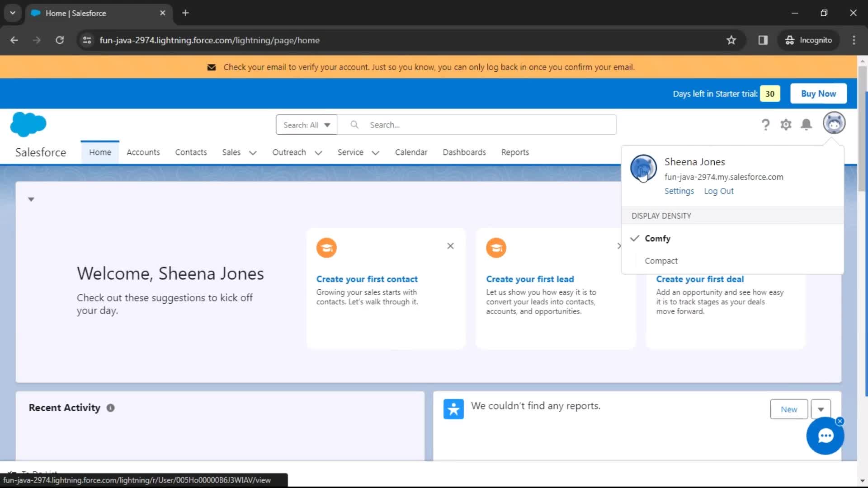
Task: Open the chat assistant bubble
Action: 826,436
